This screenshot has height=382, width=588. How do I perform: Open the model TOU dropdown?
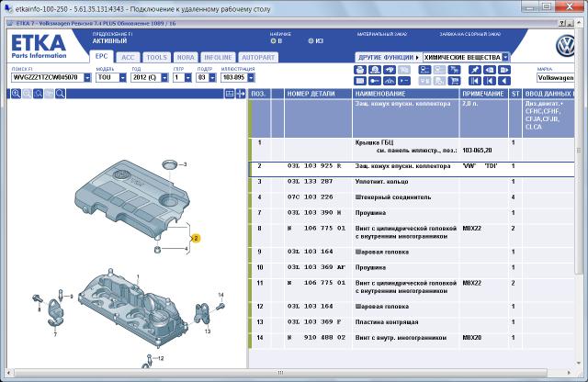click(x=122, y=78)
